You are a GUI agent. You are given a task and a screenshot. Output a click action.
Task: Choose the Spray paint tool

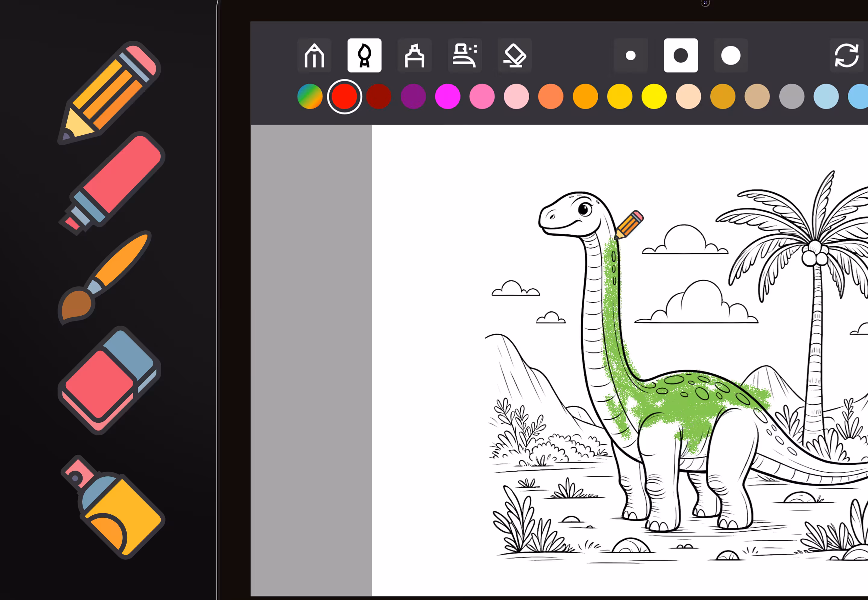click(x=464, y=56)
